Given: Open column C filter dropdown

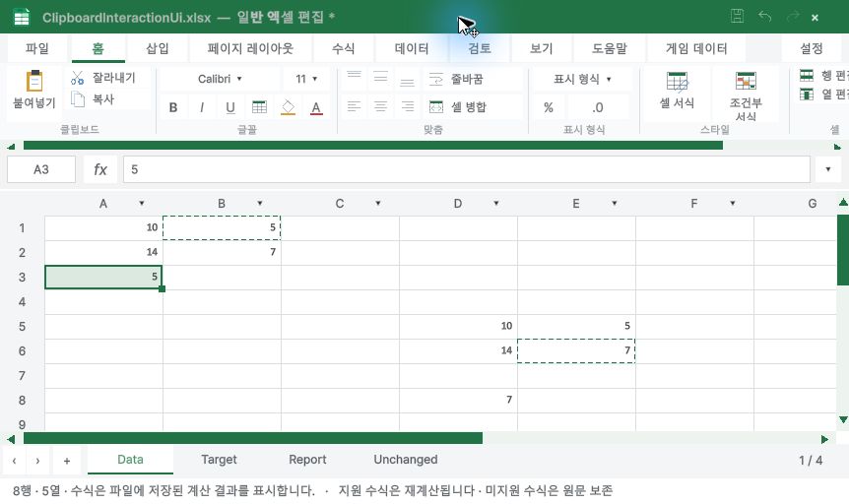Looking at the screenshot, I should (378, 204).
